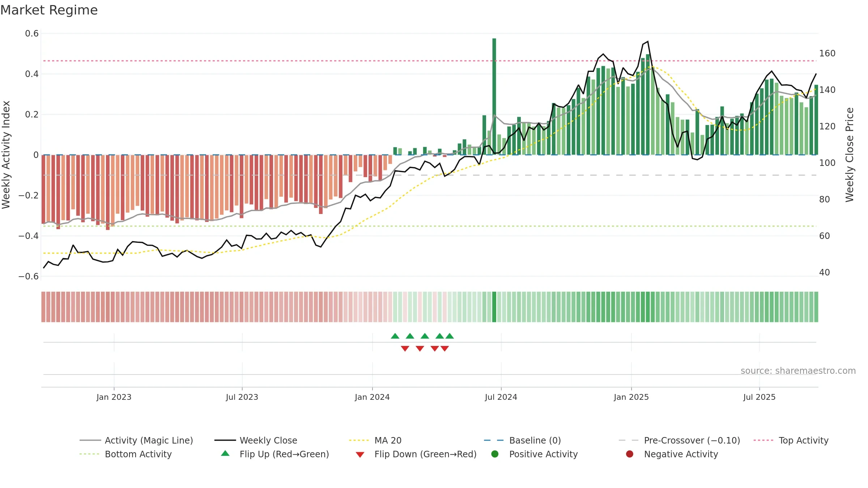Click the black Weekly Close legend line swatch
This screenshot has width=868, height=488.
pos(225,440)
